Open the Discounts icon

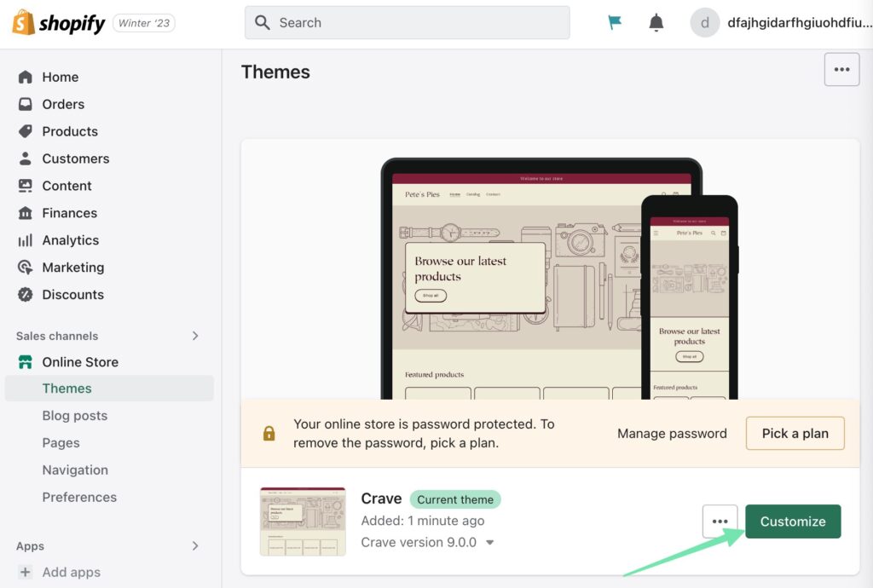[26, 295]
